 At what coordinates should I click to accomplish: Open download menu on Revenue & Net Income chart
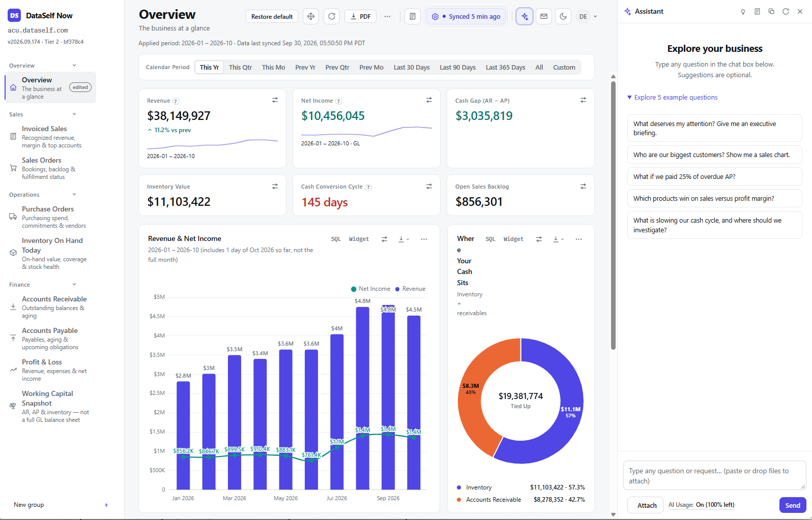[403, 239]
